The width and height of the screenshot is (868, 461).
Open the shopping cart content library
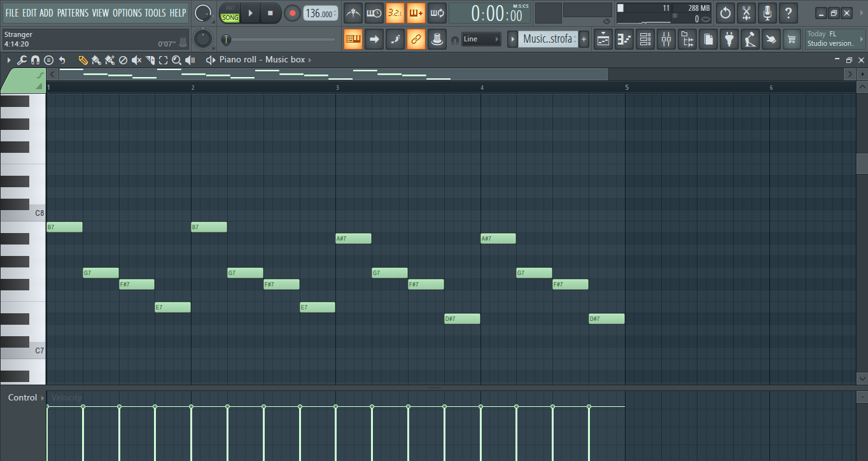(x=791, y=39)
